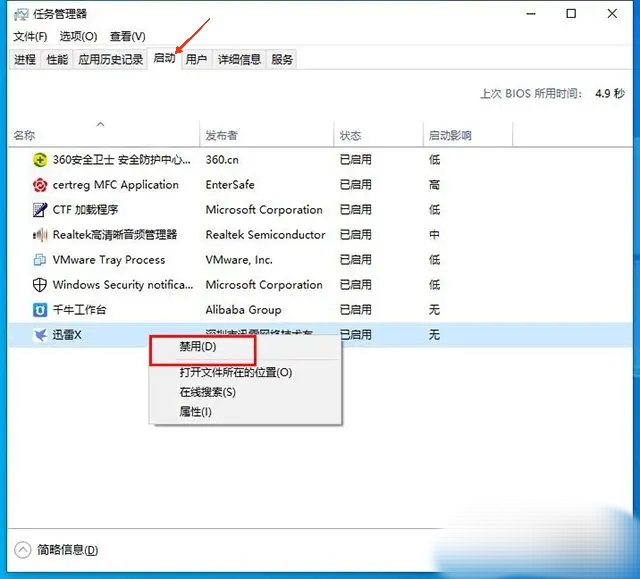This screenshot has height=579, width=640.
Task: Select the 启动 tab
Action: 164,58
